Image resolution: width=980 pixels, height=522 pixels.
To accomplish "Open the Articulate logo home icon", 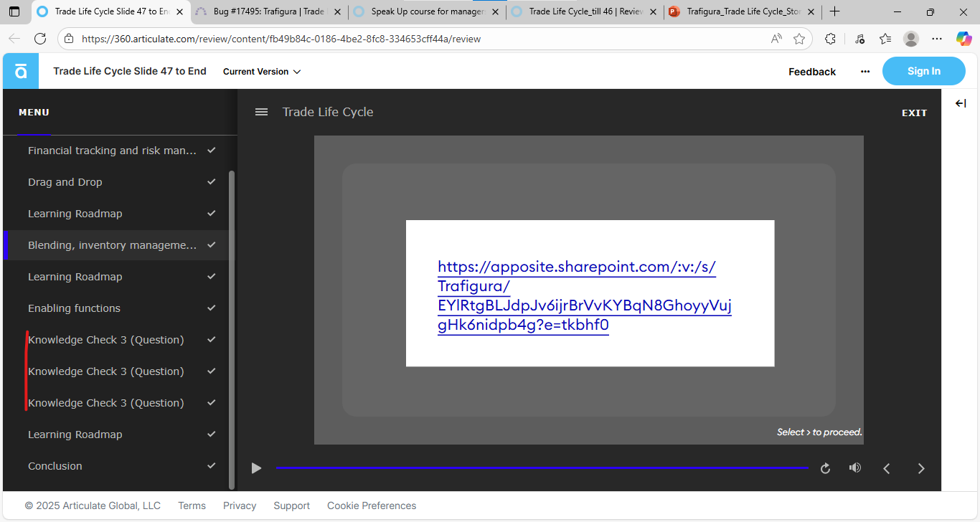I will pyautogui.click(x=21, y=71).
